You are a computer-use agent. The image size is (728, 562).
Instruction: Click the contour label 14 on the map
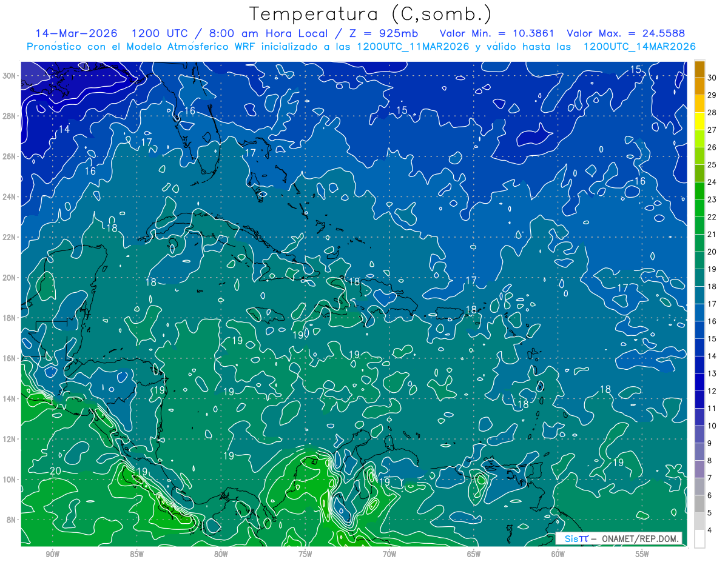coord(64,129)
